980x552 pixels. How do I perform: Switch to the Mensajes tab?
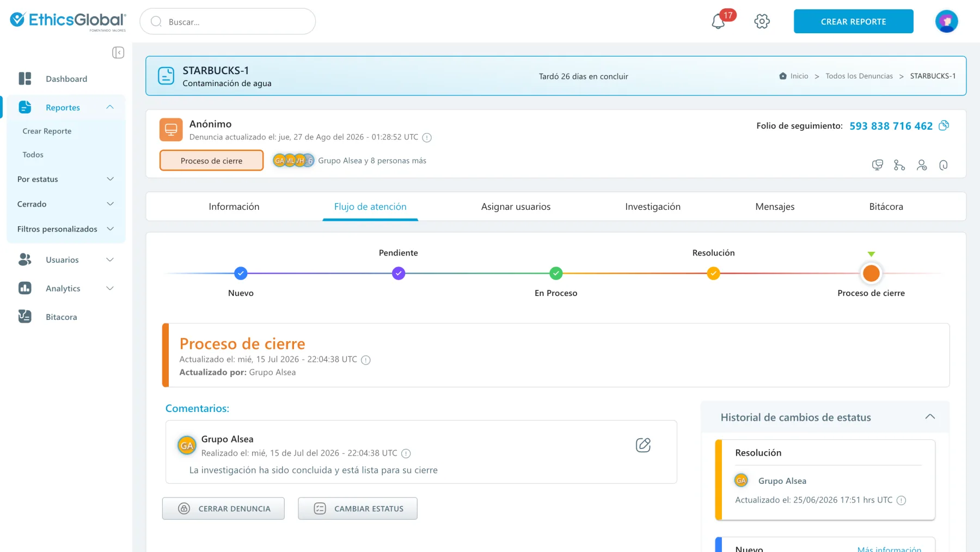click(x=775, y=207)
